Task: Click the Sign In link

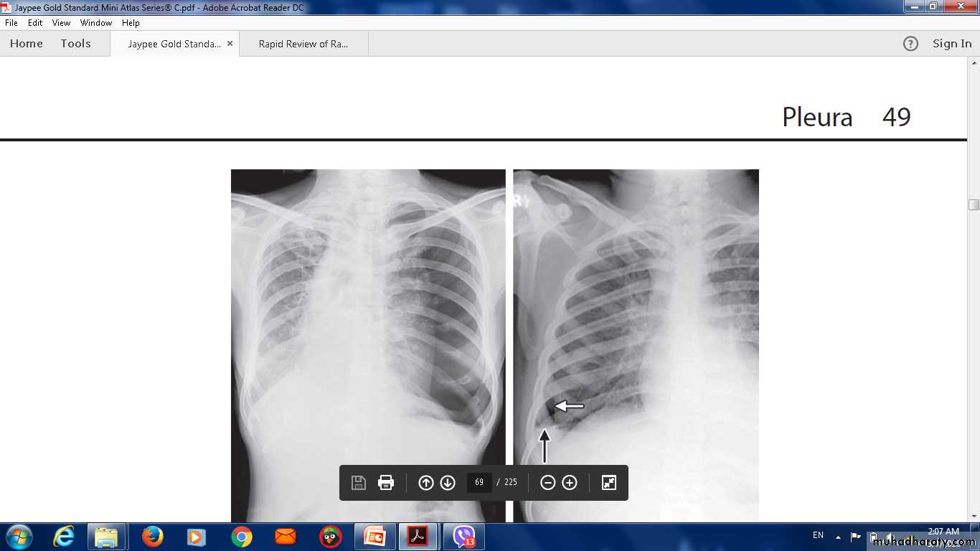Action: (x=951, y=44)
